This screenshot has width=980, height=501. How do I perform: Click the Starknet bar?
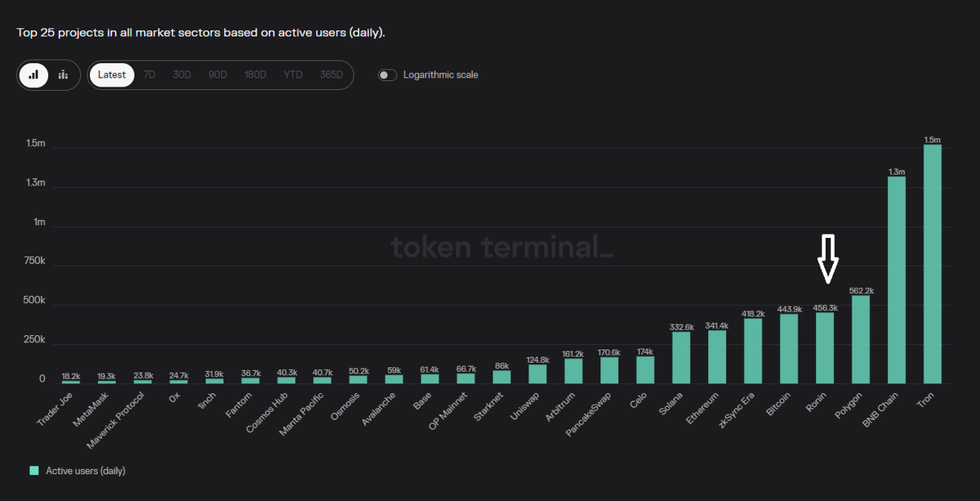[x=501, y=377]
